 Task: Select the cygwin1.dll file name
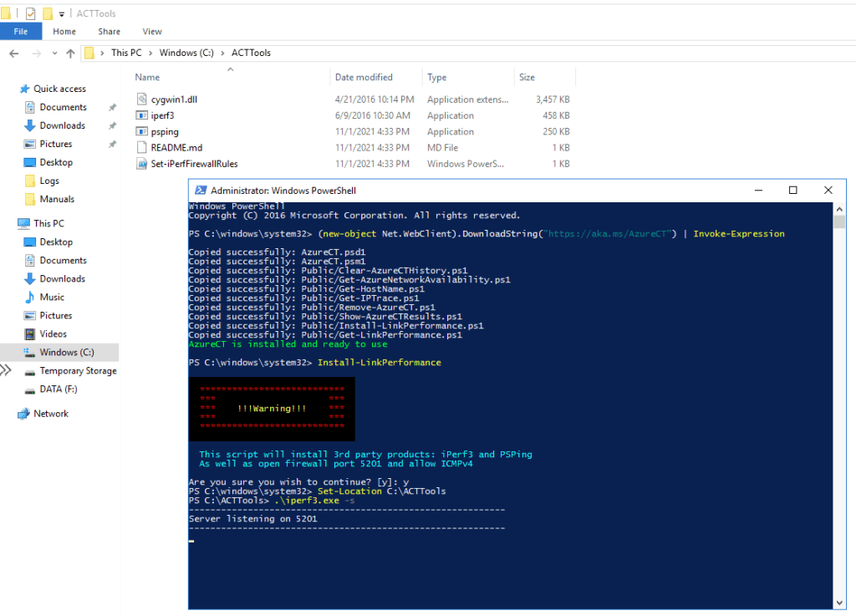(174, 99)
